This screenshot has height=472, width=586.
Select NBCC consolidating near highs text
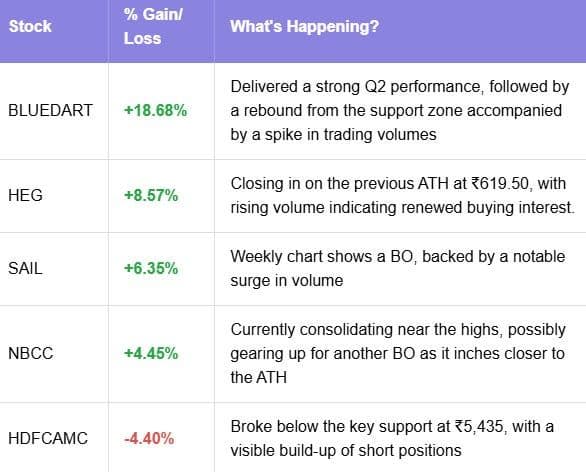(x=398, y=354)
